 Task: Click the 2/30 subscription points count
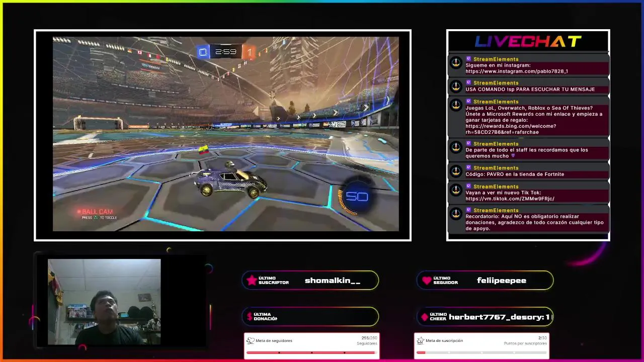542,338
